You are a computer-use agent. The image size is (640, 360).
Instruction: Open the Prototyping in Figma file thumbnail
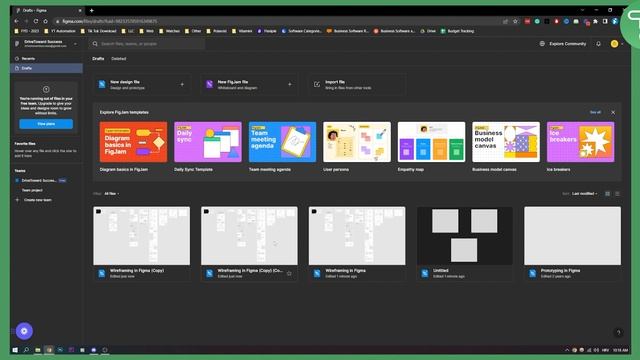coord(573,236)
